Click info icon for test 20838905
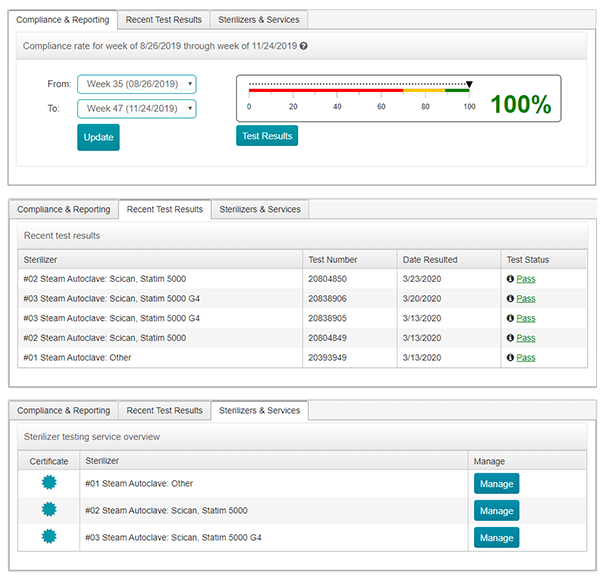This screenshot has width=600, height=579. tap(510, 318)
